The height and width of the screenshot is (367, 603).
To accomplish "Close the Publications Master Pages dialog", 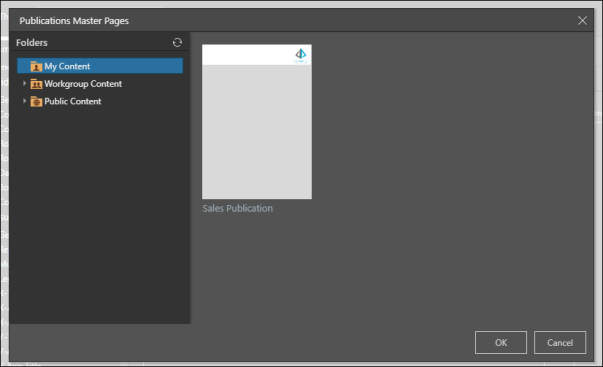I will pos(582,20).
